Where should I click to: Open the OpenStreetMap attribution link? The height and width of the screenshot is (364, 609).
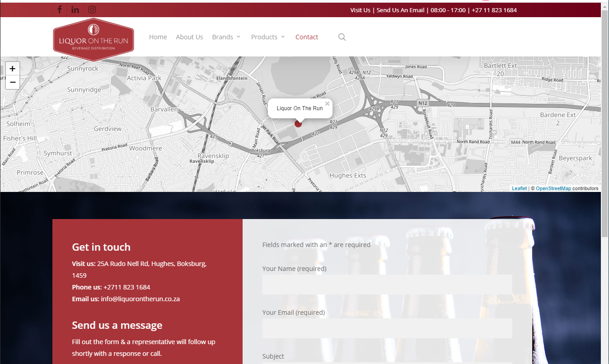[x=553, y=188]
